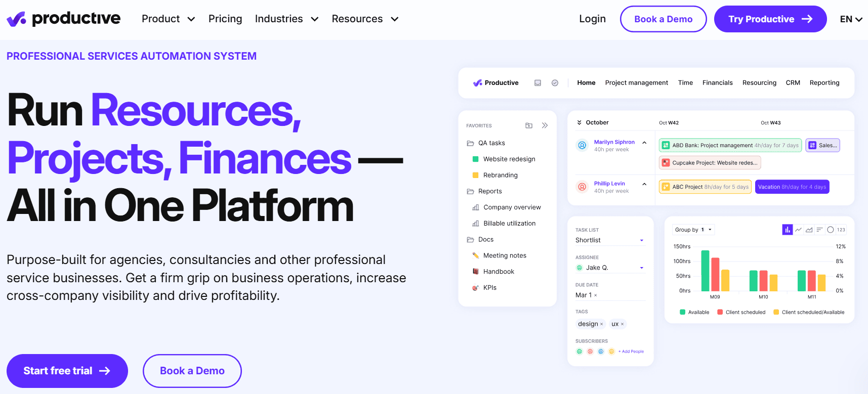Select the area chart view icon

click(809, 230)
